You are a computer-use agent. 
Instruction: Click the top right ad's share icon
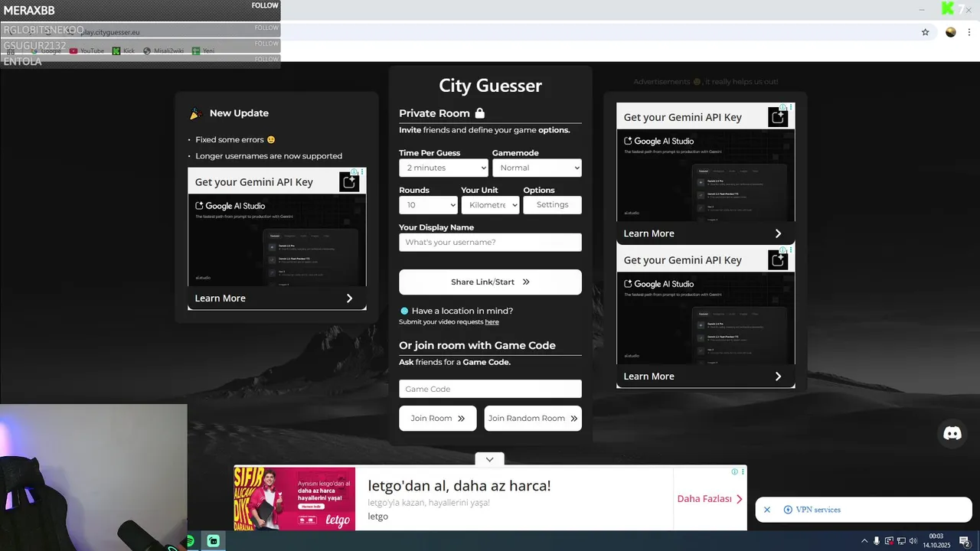[778, 117]
